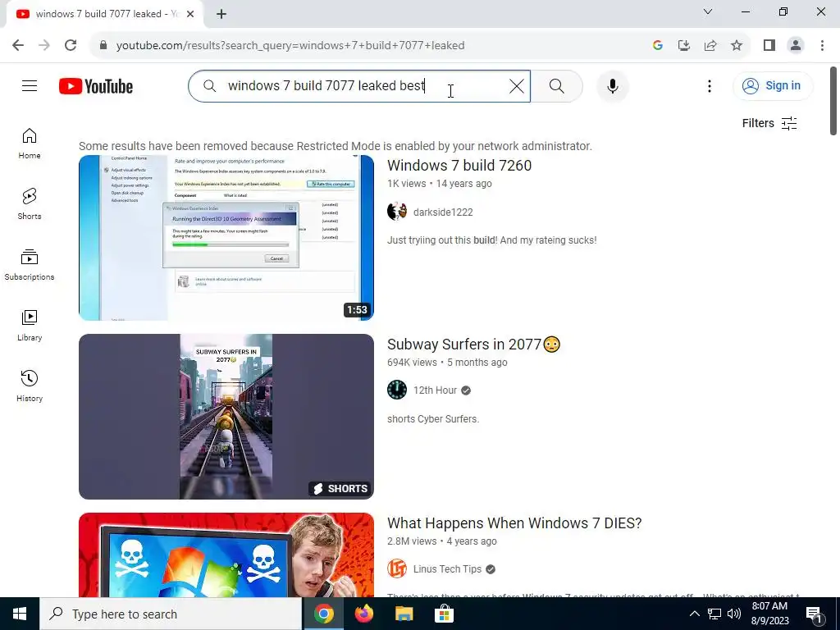Click title What Happens When Windows 7 DIES?
840x630 pixels.
pos(514,523)
